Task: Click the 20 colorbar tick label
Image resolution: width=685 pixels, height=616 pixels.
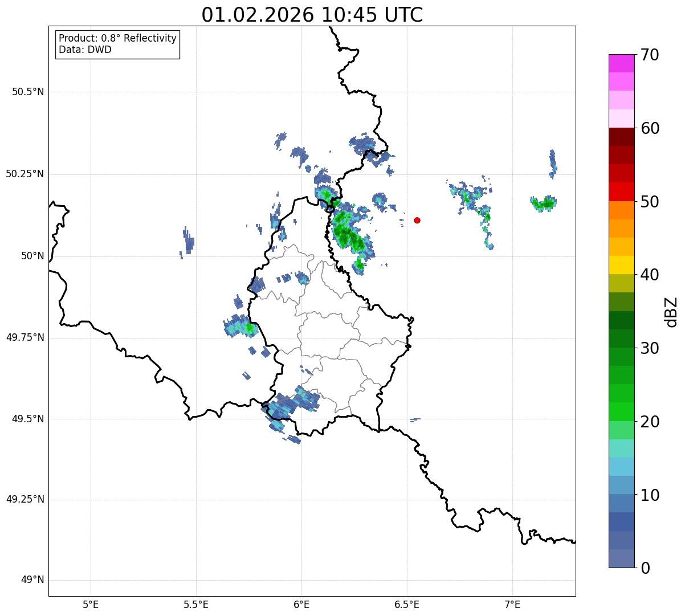Action: pos(650,422)
